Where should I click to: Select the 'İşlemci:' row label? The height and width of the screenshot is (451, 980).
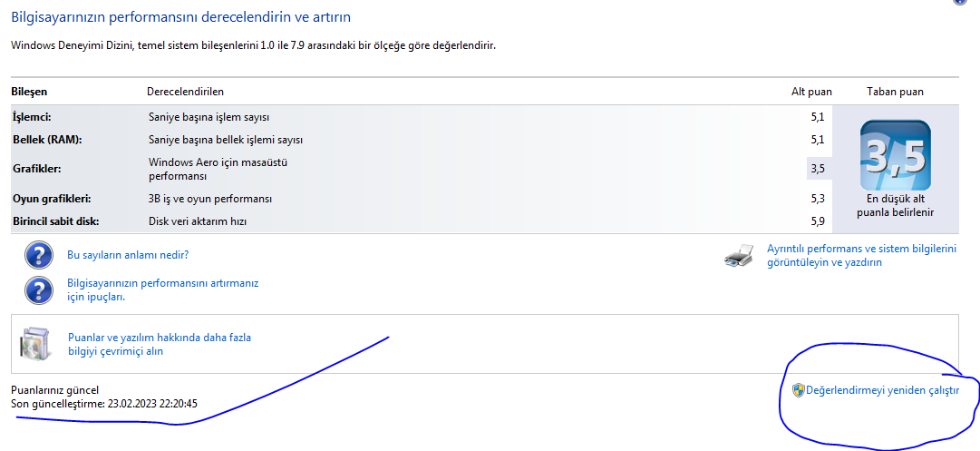coord(32,117)
